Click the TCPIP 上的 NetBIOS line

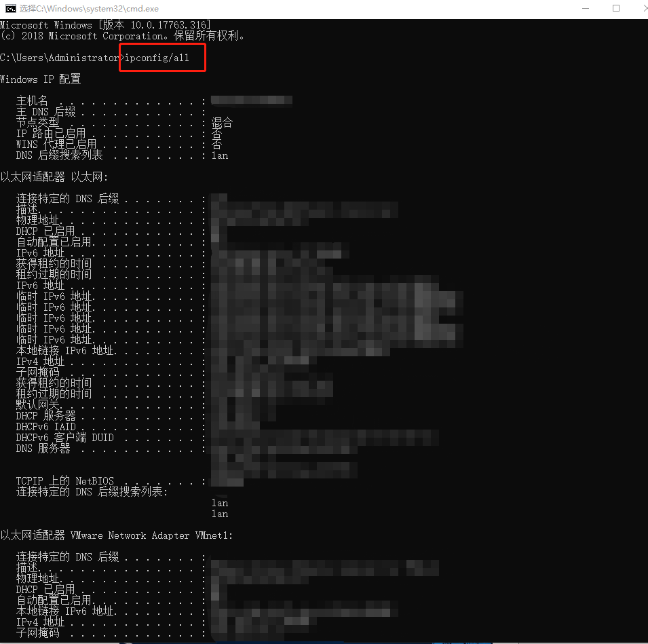coord(111,481)
